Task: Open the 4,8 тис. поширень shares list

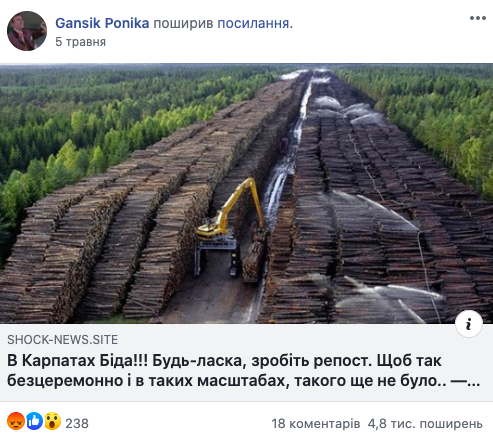Action: (x=425, y=423)
